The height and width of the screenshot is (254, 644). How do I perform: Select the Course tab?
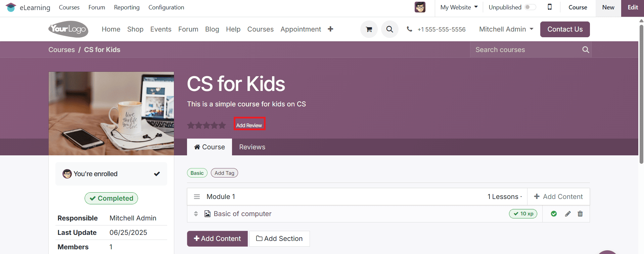[x=210, y=147]
